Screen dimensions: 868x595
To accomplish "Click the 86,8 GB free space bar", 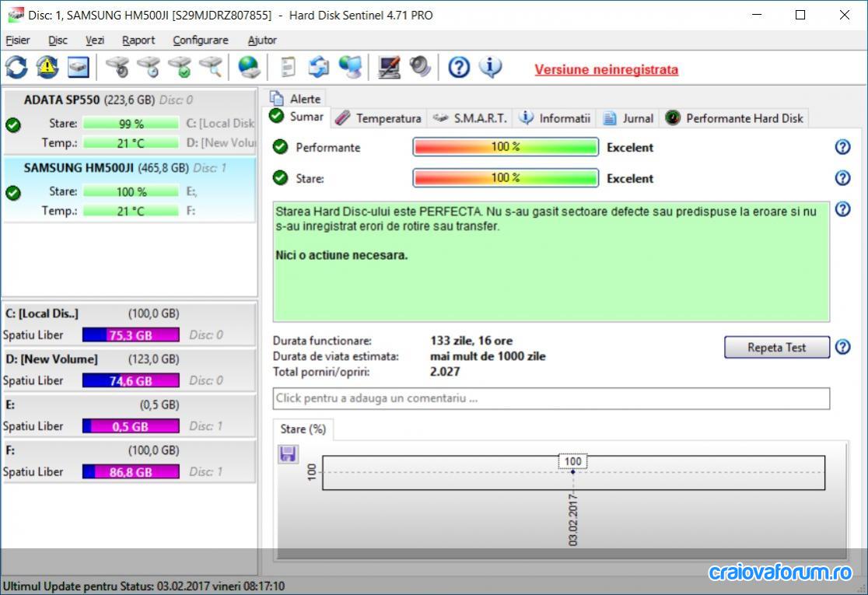I will coord(131,471).
